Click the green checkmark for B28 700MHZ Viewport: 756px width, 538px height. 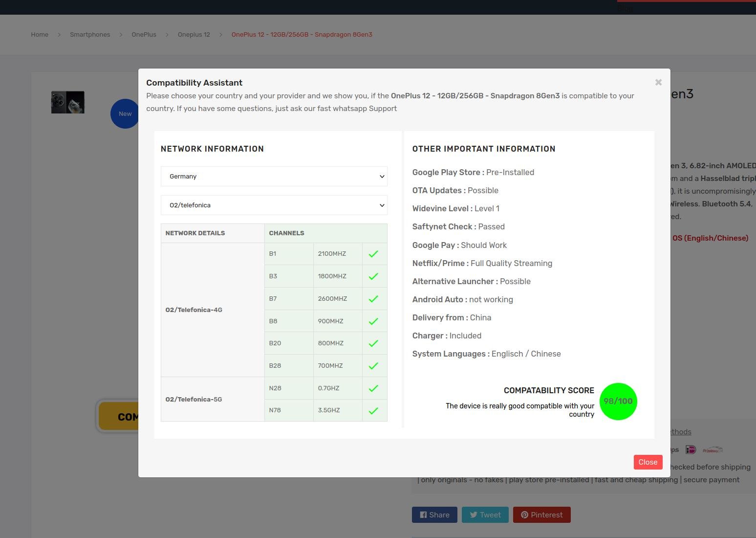coord(373,366)
